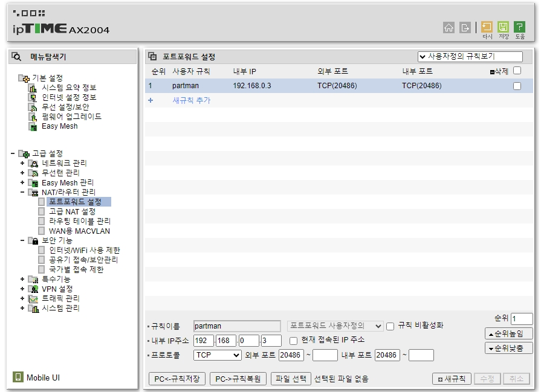Collapse the 보안 기능 tree node

[x=22, y=240]
